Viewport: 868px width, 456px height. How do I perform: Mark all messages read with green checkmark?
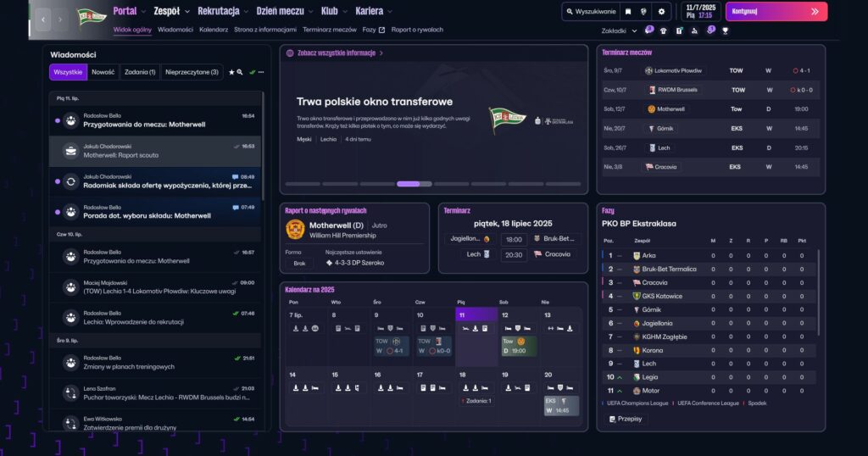252,73
